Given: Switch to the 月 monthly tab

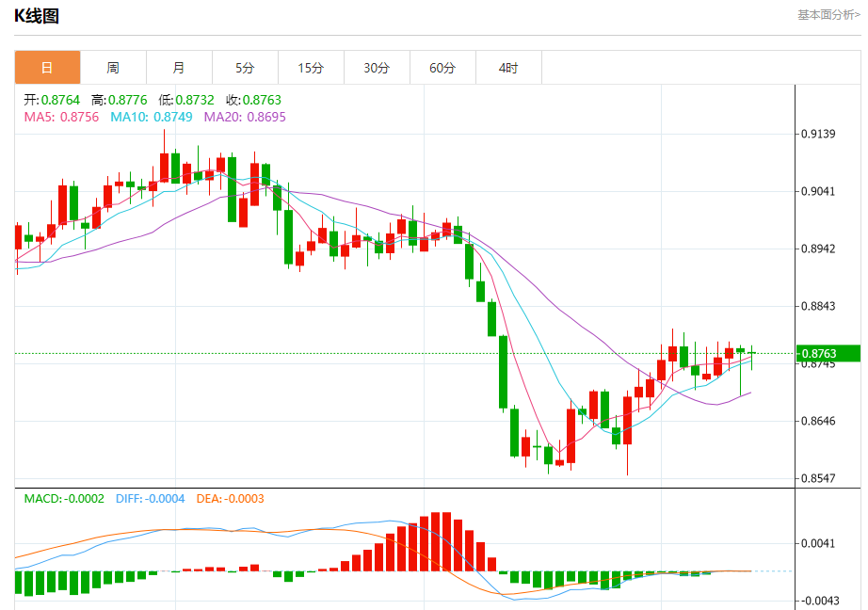Looking at the screenshot, I should (x=180, y=68).
